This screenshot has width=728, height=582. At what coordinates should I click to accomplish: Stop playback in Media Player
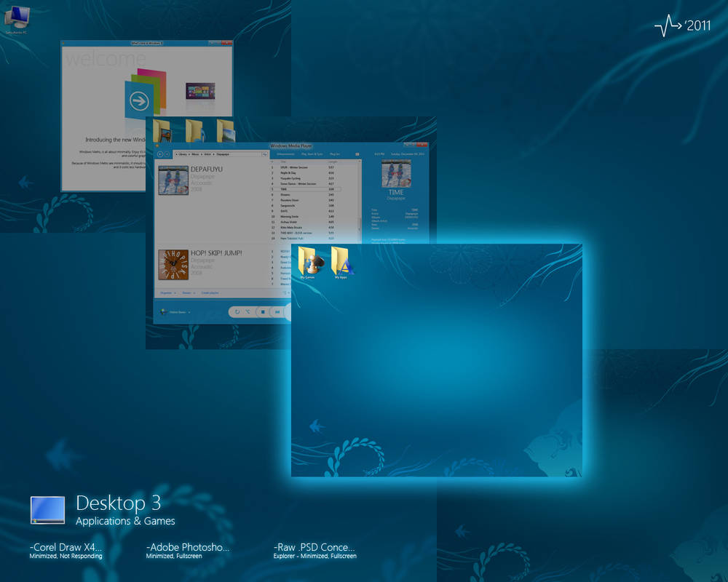pos(263,312)
